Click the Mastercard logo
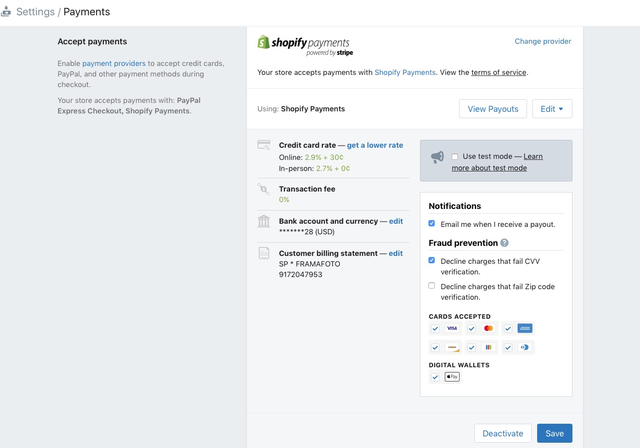Screen dimensions: 640x448 (x=488, y=328)
